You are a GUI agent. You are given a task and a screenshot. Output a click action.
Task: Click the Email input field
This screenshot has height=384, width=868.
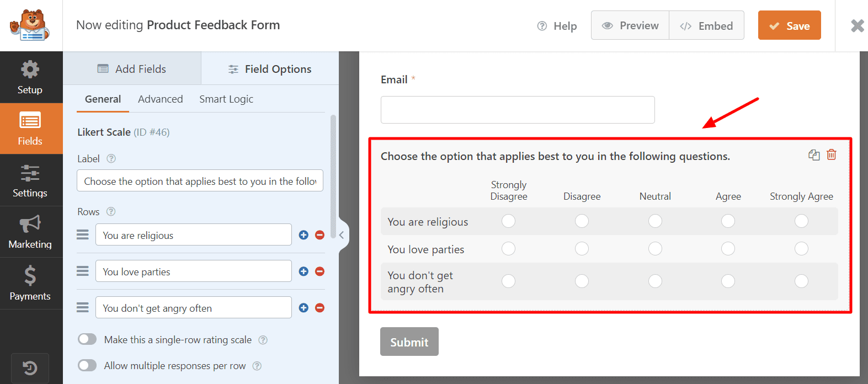click(x=518, y=110)
